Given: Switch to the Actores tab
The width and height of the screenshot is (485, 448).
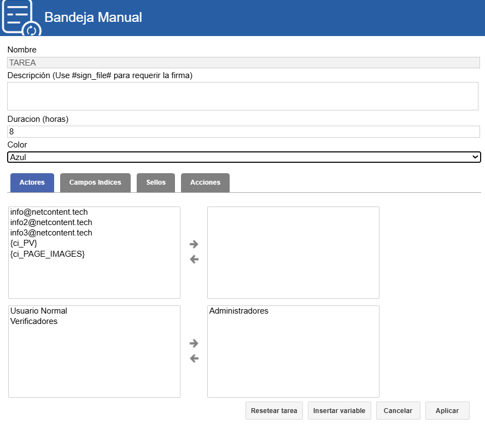Looking at the screenshot, I should (x=32, y=182).
